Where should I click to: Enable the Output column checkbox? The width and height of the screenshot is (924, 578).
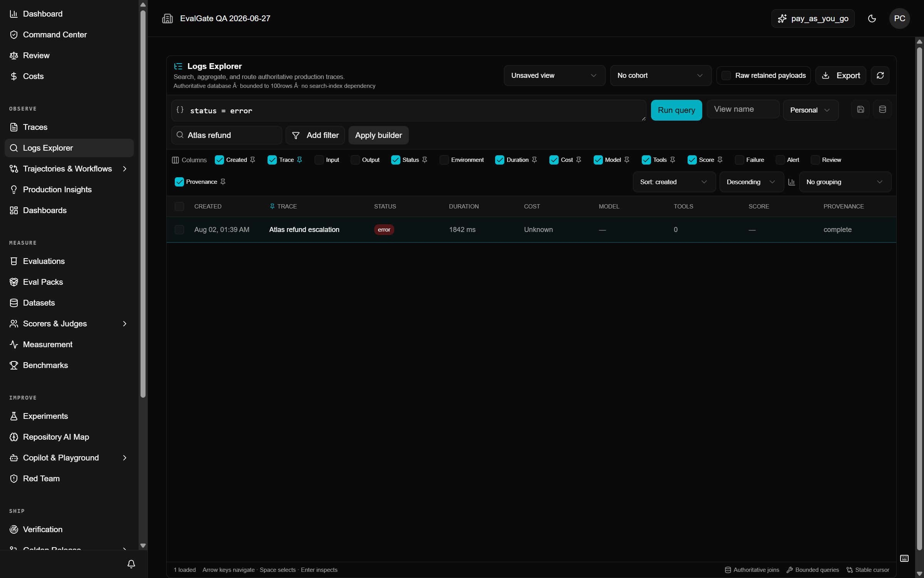(x=355, y=160)
